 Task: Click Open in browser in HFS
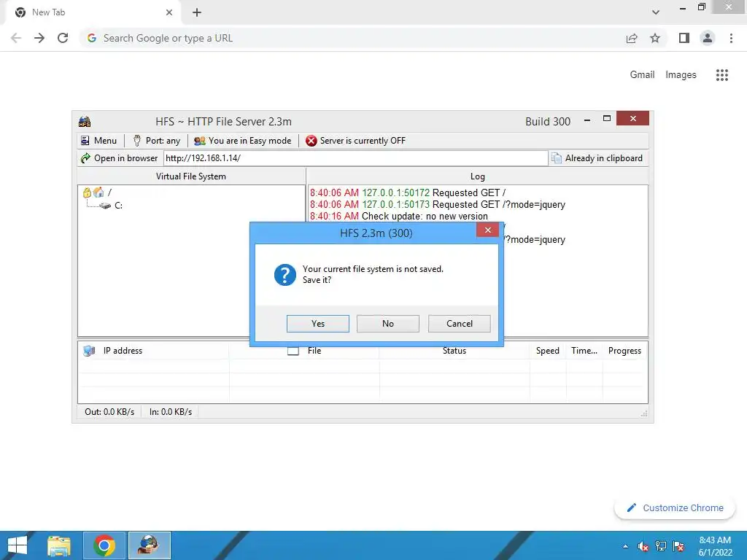(119, 158)
